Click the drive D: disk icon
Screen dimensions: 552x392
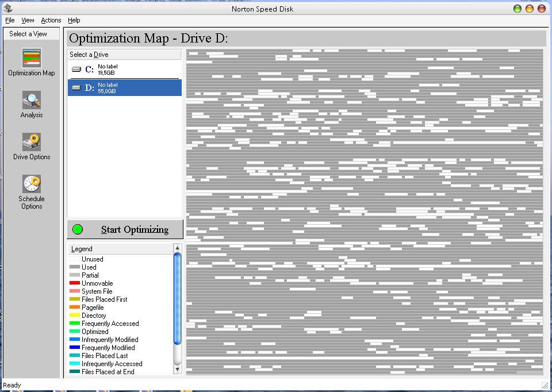point(76,87)
